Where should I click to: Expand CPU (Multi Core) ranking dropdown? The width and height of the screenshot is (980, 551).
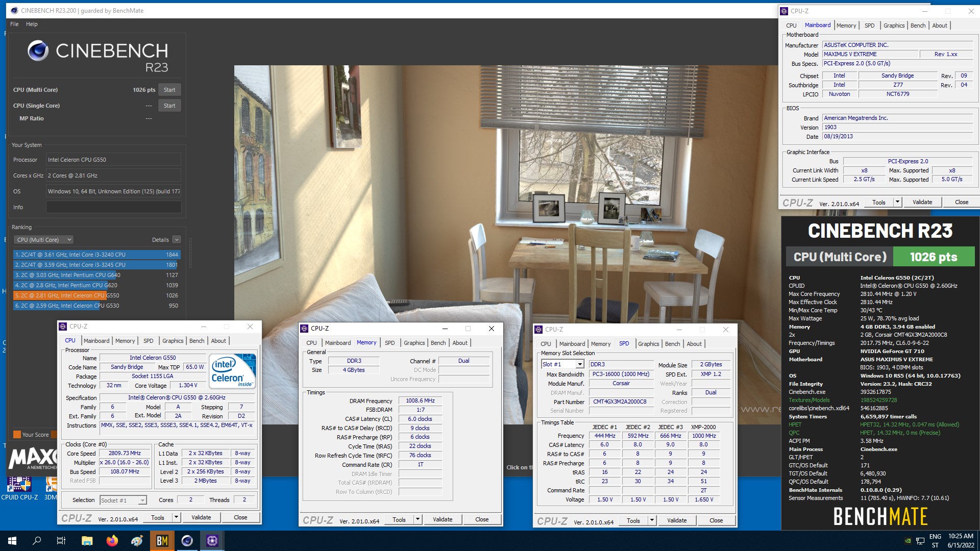tap(44, 240)
